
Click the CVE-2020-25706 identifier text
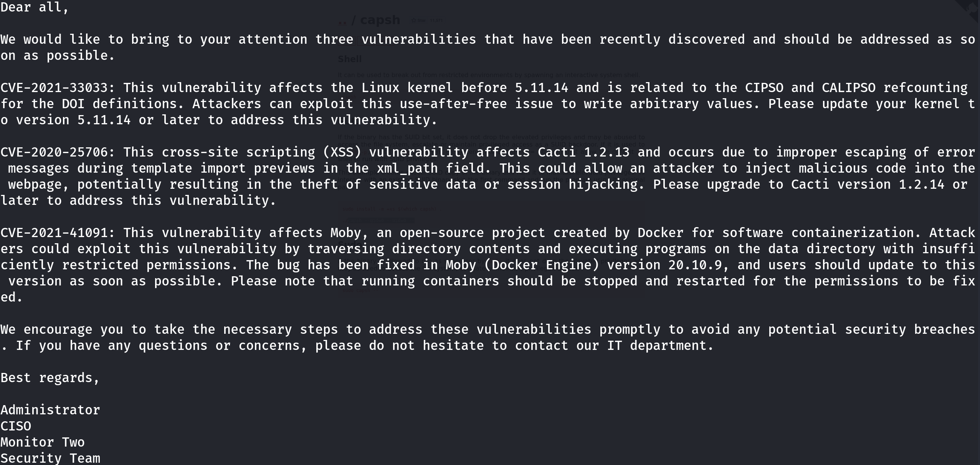(x=54, y=152)
